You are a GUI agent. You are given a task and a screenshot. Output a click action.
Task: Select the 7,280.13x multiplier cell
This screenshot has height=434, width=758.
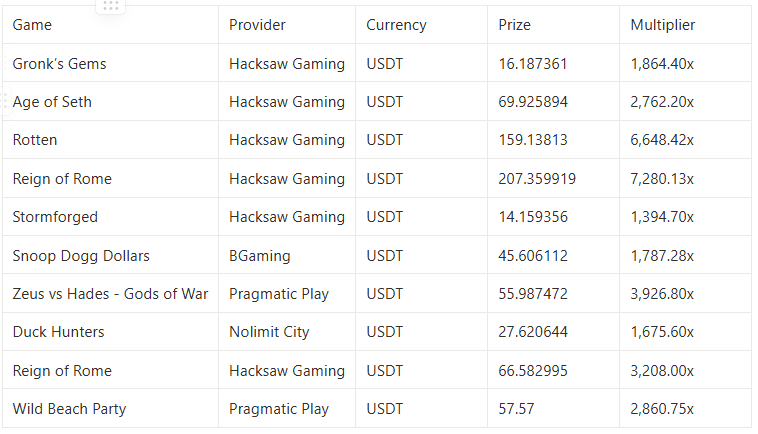click(685, 178)
